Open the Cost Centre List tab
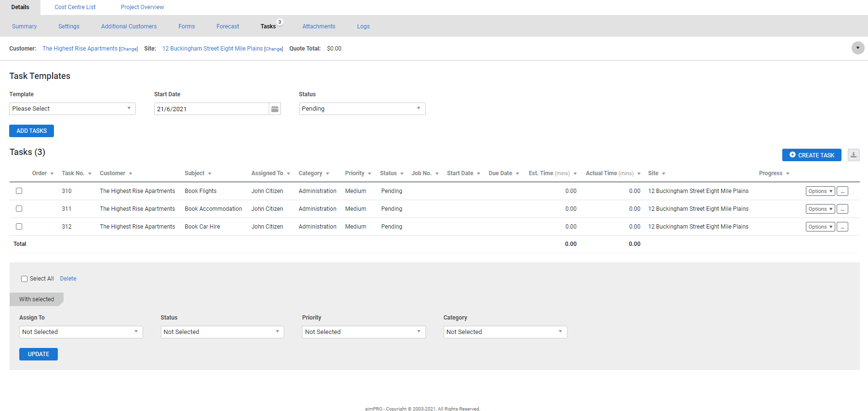This screenshot has width=868, height=411. click(75, 7)
